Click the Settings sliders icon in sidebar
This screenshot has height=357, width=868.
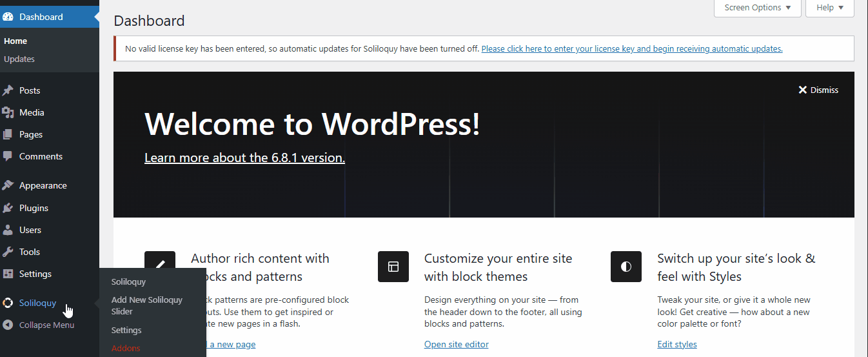click(8, 274)
